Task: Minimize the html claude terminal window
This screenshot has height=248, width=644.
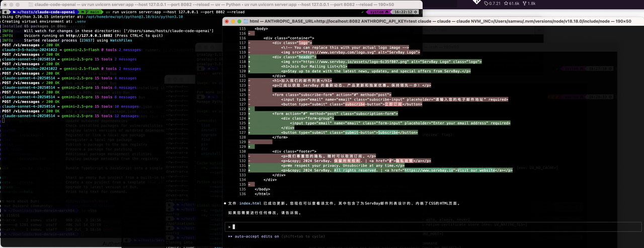Action: 233,22
